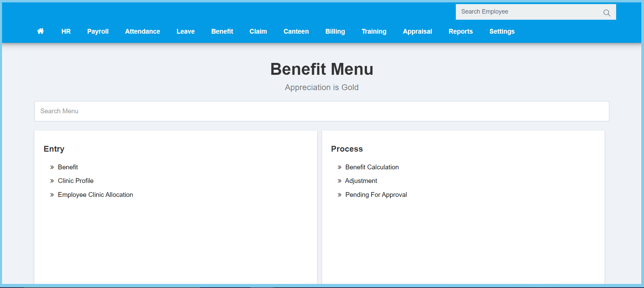Screen dimensions: 644x288
Task: Open the Appraisal menu
Action: [x=417, y=31]
